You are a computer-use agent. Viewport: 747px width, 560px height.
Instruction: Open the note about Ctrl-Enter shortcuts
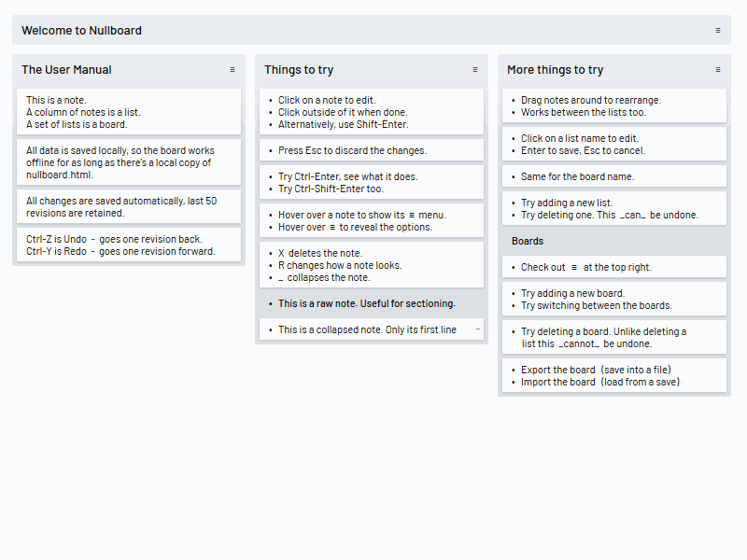click(355, 182)
